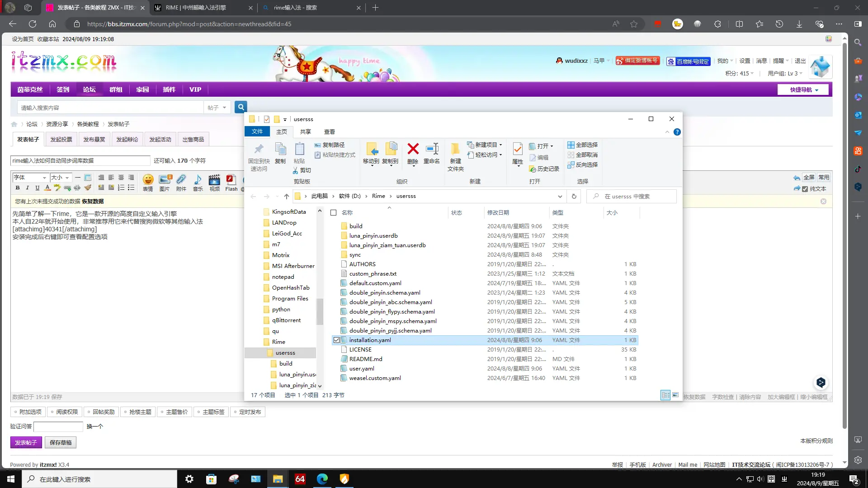The width and height of the screenshot is (868, 488).
Task: Insert emoticon using the smiley icon
Action: click(148, 179)
